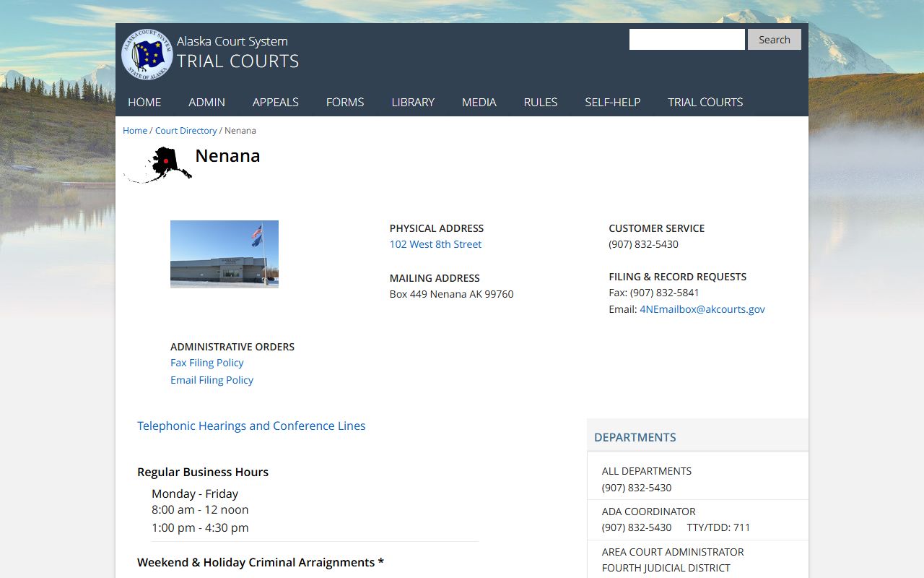Image resolution: width=924 pixels, height=578 pixels.
Task: Open the HOME menu item
Action: click(x=144, y=102)
